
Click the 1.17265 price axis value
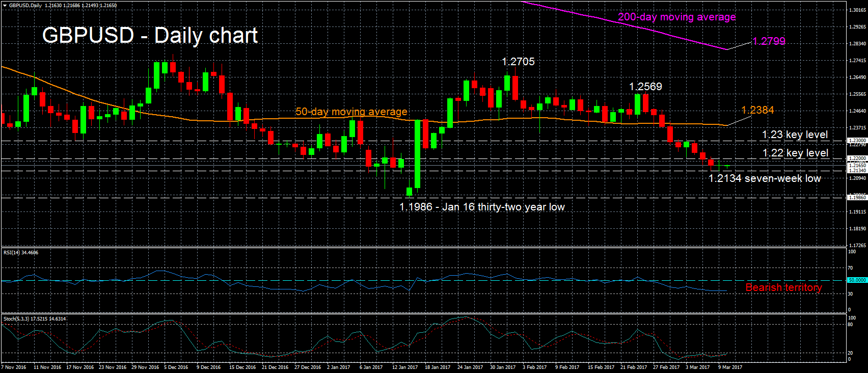click(x=858, y=246)
